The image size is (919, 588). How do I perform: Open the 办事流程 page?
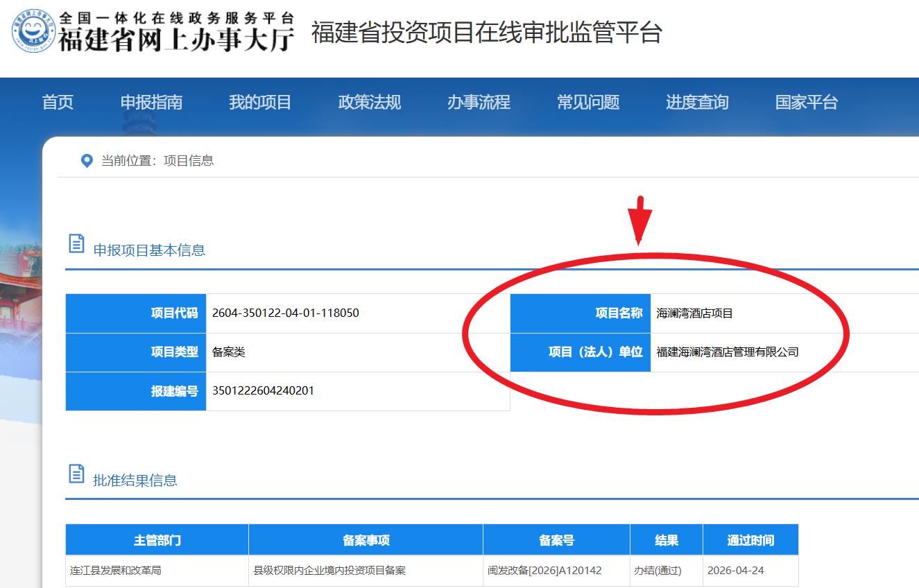coord(479,103)
